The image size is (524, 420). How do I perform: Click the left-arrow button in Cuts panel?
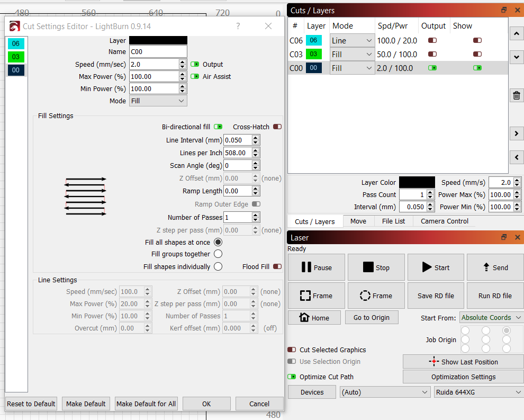(516, 157)
